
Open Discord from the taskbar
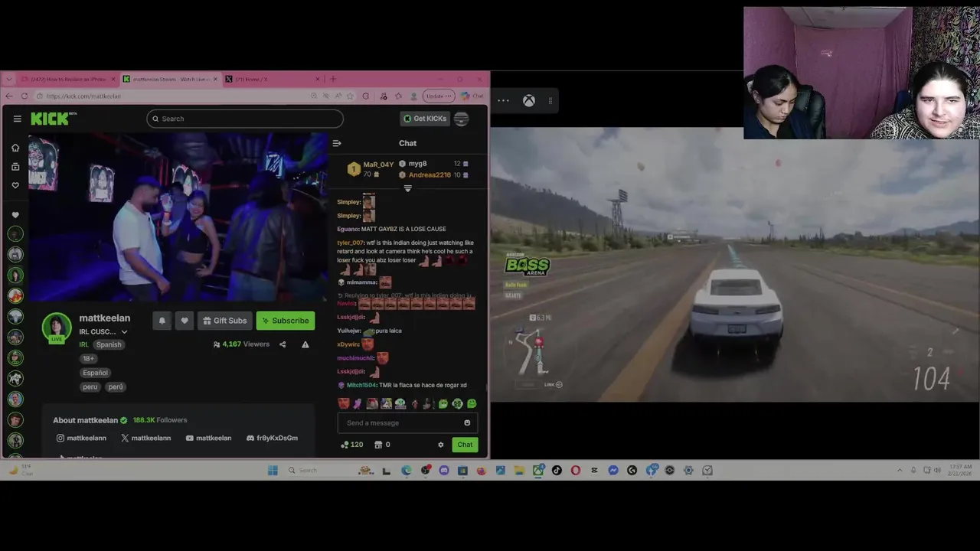point(444,471)
